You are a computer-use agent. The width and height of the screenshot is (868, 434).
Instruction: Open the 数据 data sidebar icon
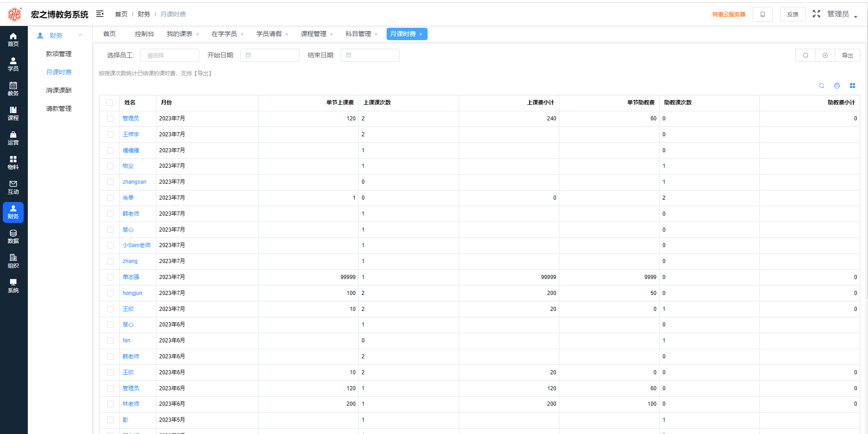pos(13,237)
